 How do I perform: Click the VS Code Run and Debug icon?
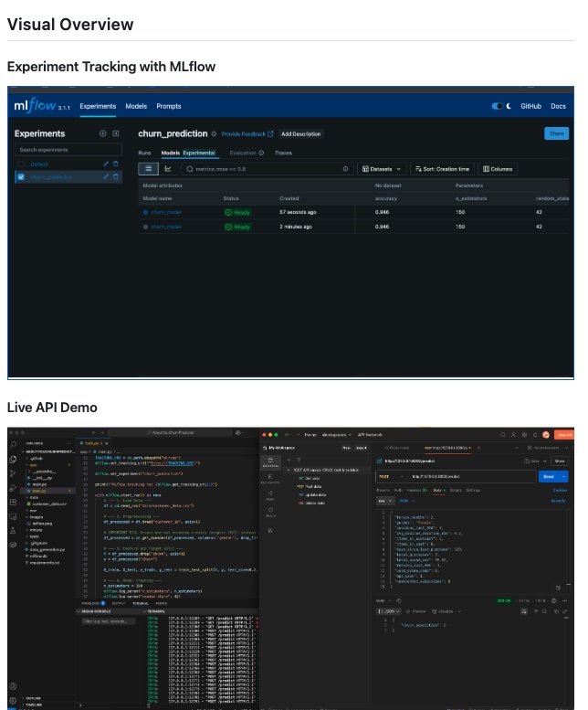click(x=13, y=488)
